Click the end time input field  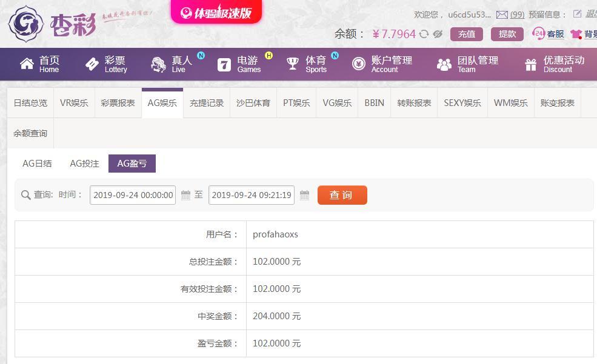click(252, 195)
